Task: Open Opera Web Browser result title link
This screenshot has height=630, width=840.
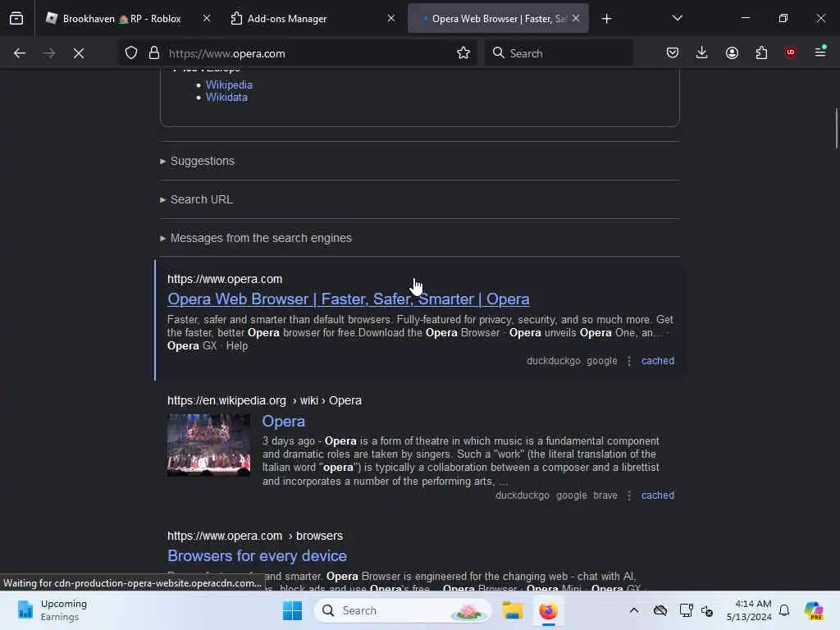Action: coord(348,299)
